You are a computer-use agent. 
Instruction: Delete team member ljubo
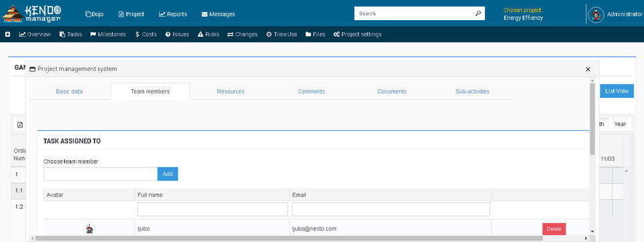tap(554, 229)
